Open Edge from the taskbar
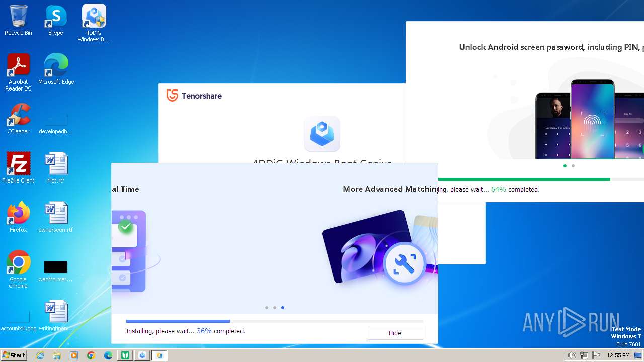Viewport: 644px width, 362px height. coord(108,355)
